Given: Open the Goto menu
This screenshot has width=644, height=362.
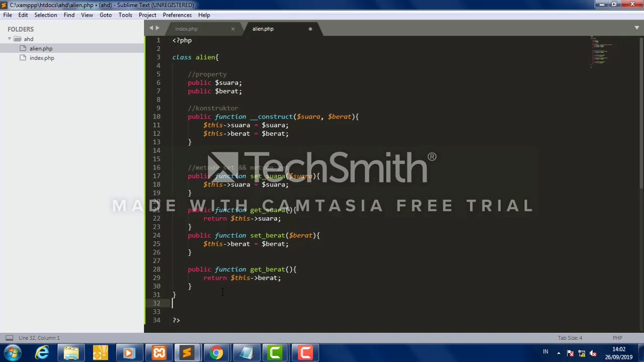Looking at the screenshot, I should [106, 15].
